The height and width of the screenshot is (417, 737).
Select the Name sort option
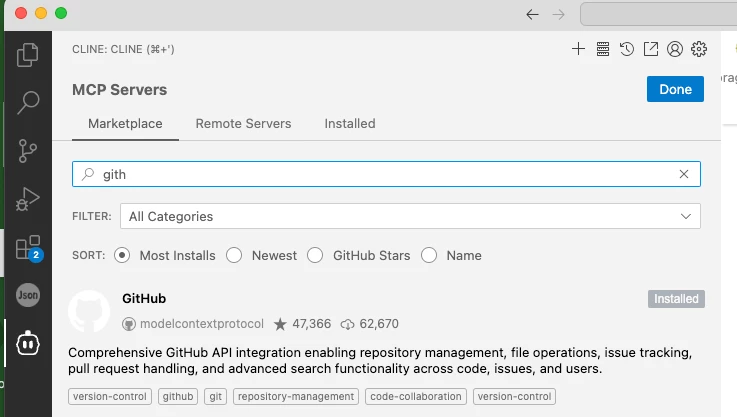click(x=430, y=255)
